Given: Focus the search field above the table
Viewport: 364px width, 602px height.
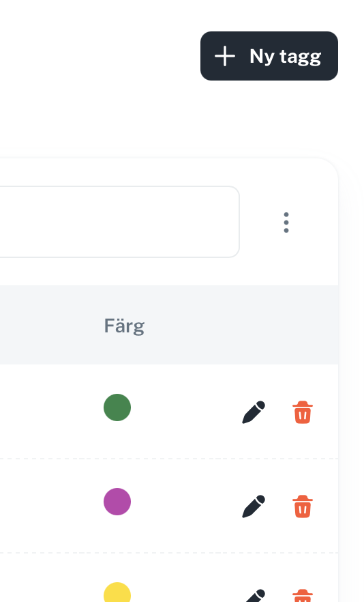Looking at the screenshot, I should tap(119, 222).
